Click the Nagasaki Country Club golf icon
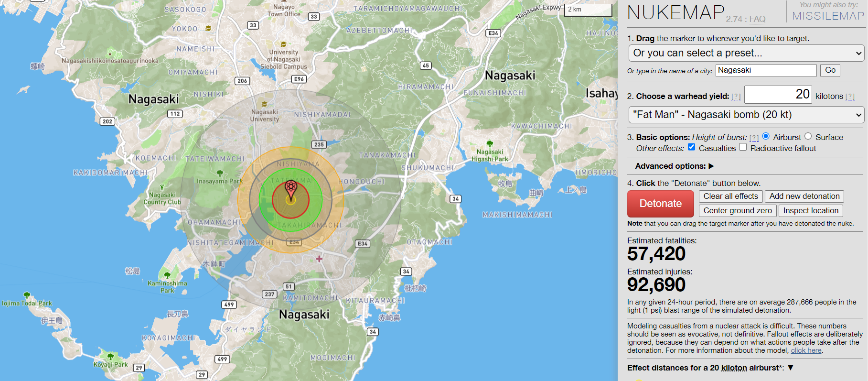Image resolution: width=868 pixels, height=381 pixels. (x=162, y=187)
